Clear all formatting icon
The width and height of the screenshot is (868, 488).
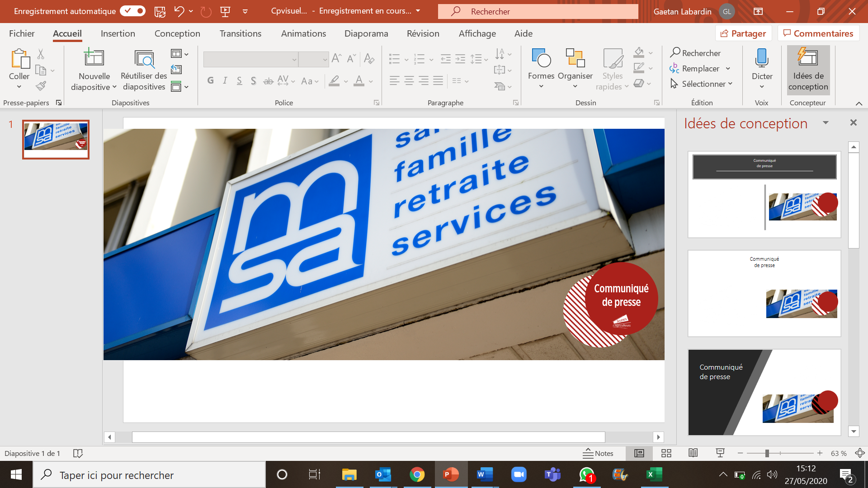[369, 59]
